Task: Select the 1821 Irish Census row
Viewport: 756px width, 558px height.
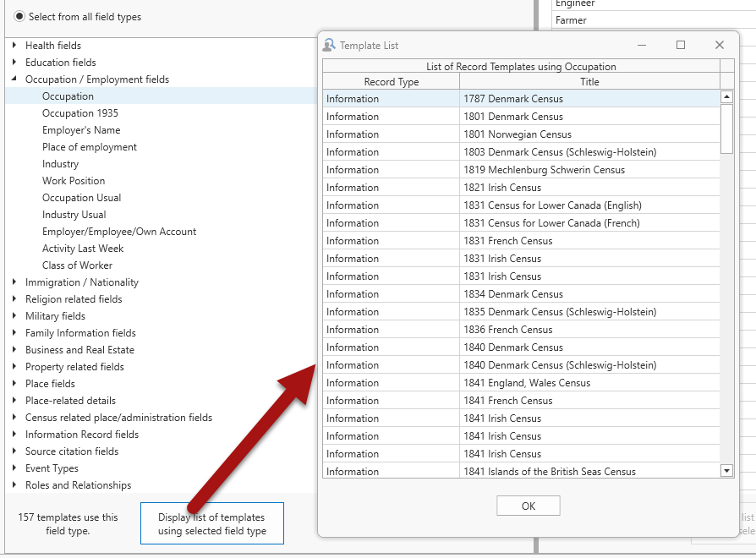Action: [521, 188]
